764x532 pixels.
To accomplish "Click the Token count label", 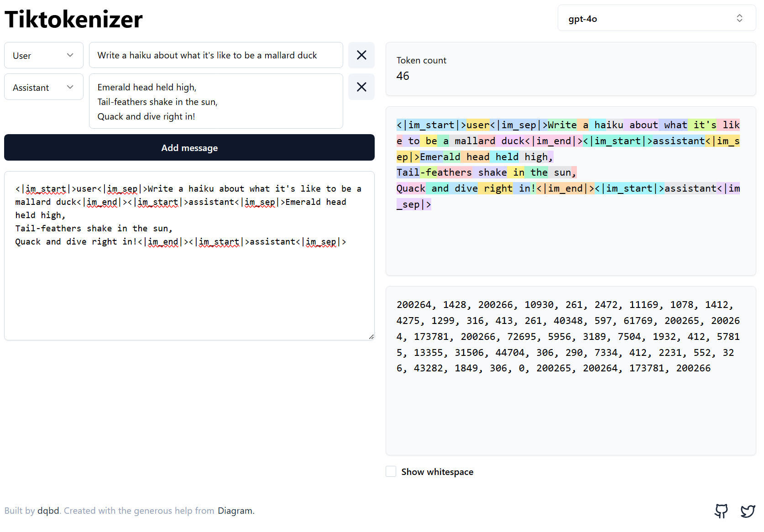I will (421, 60).
